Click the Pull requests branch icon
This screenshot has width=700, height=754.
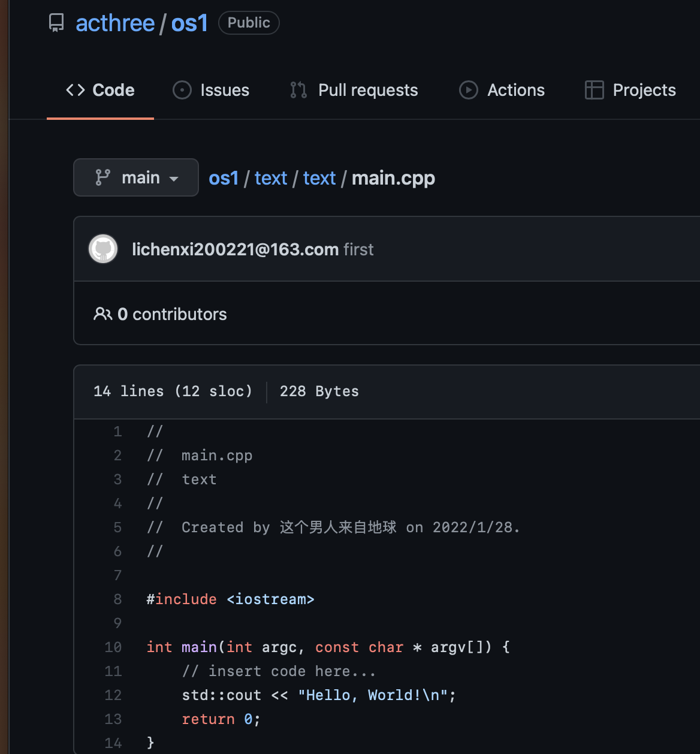[298, 90]
